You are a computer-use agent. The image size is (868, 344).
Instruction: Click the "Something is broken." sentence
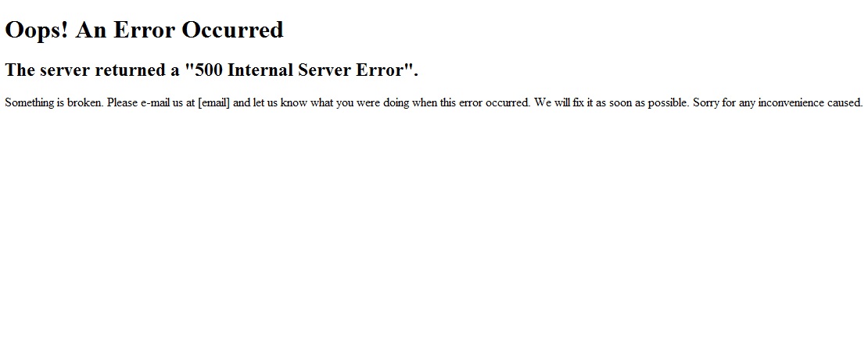54,103
